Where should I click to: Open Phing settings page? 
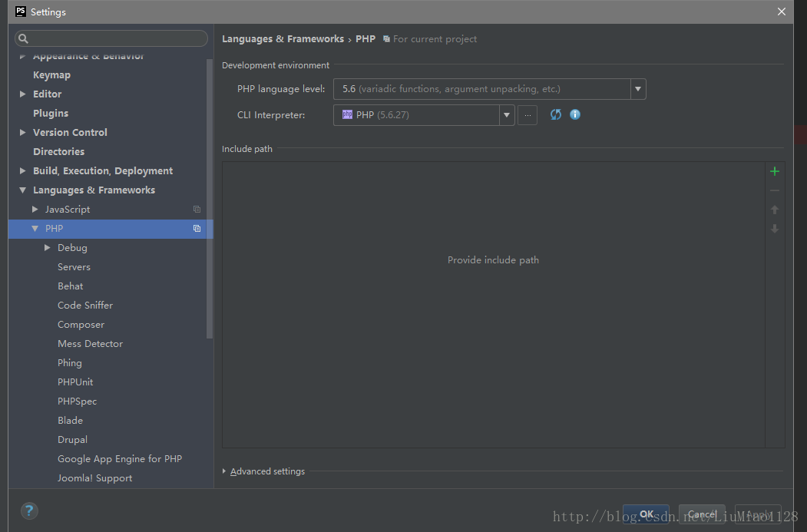69,362
